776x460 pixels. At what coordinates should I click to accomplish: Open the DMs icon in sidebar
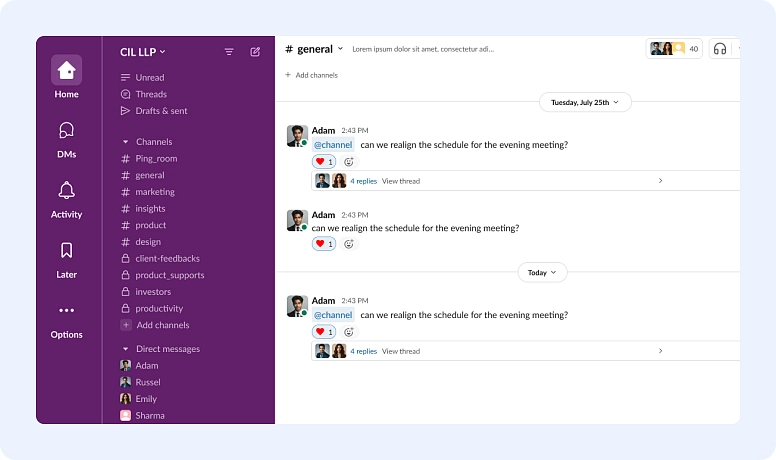coord(66,131)
